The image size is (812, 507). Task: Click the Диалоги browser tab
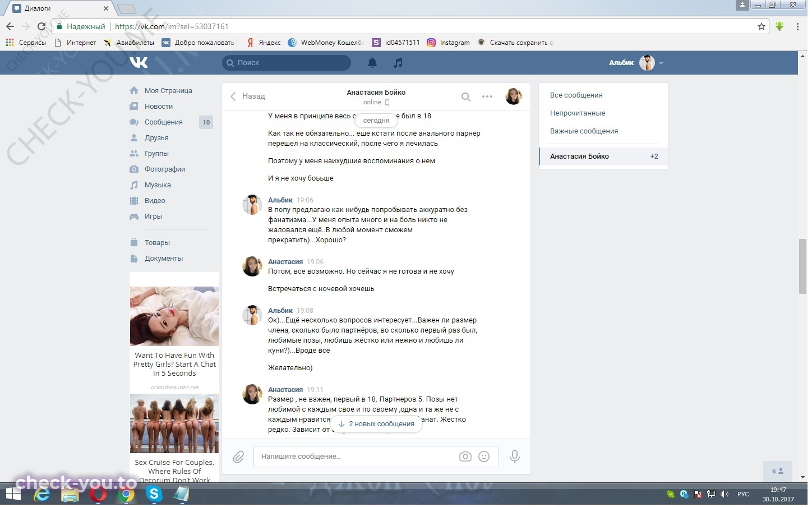[x=61, y=8]
